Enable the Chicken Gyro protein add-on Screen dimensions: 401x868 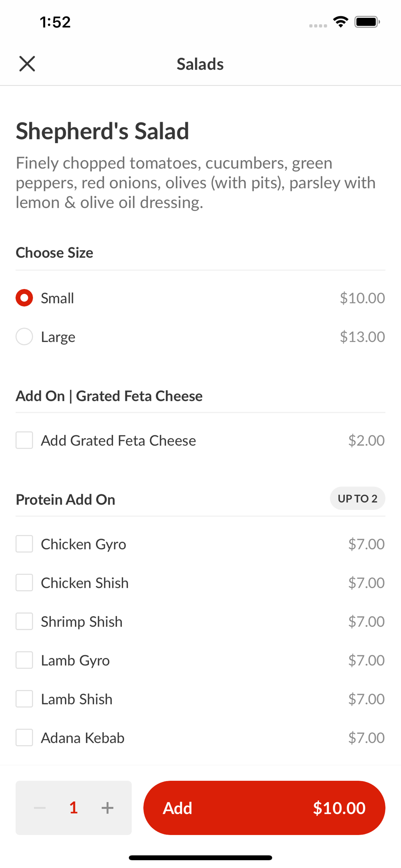pyautogui.click(x=24, y=544)
